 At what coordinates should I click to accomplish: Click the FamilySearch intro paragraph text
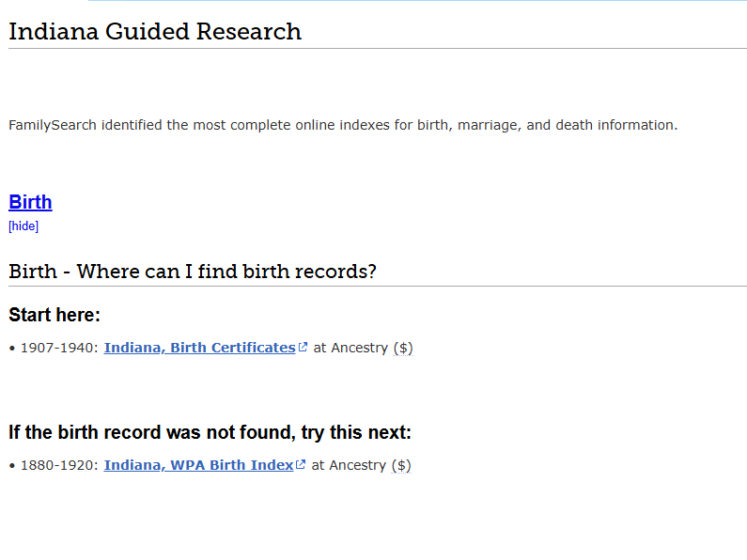[x=343, y=125]
